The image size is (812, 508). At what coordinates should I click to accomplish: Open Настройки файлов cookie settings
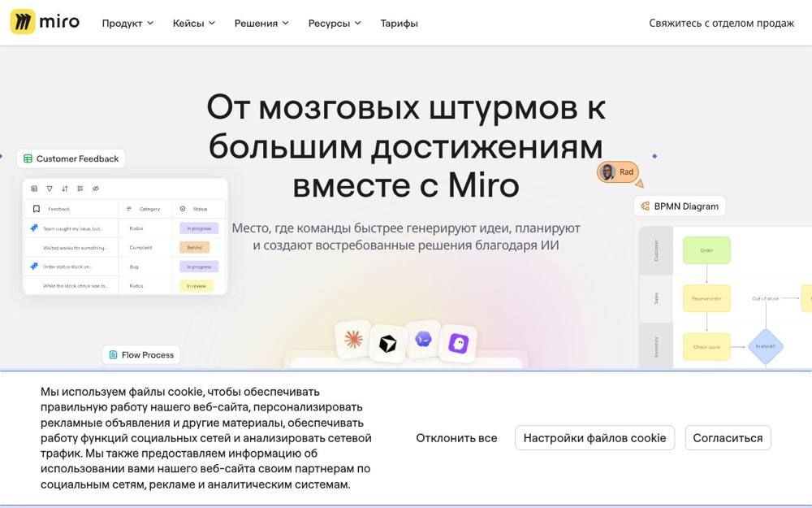594,438
